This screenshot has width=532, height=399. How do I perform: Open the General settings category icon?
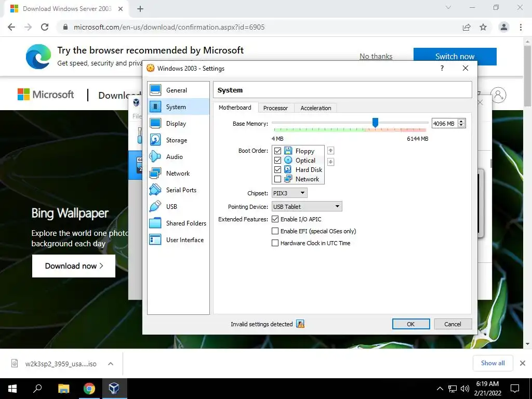[155, 90]
